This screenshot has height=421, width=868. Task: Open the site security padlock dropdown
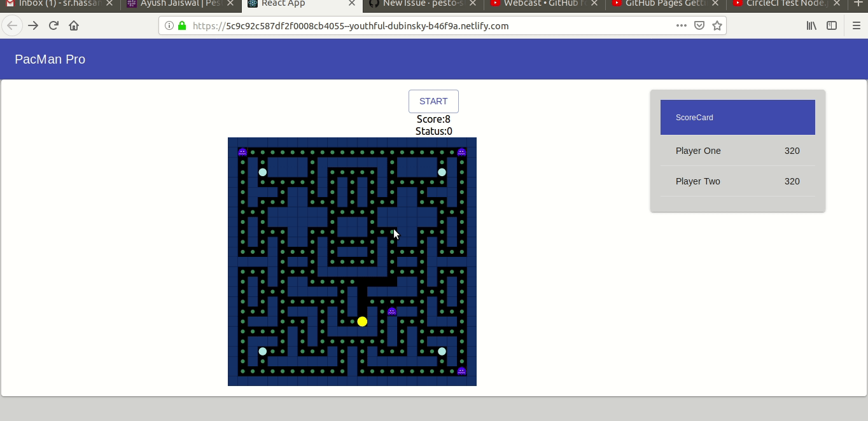click(x=183, y=26)
